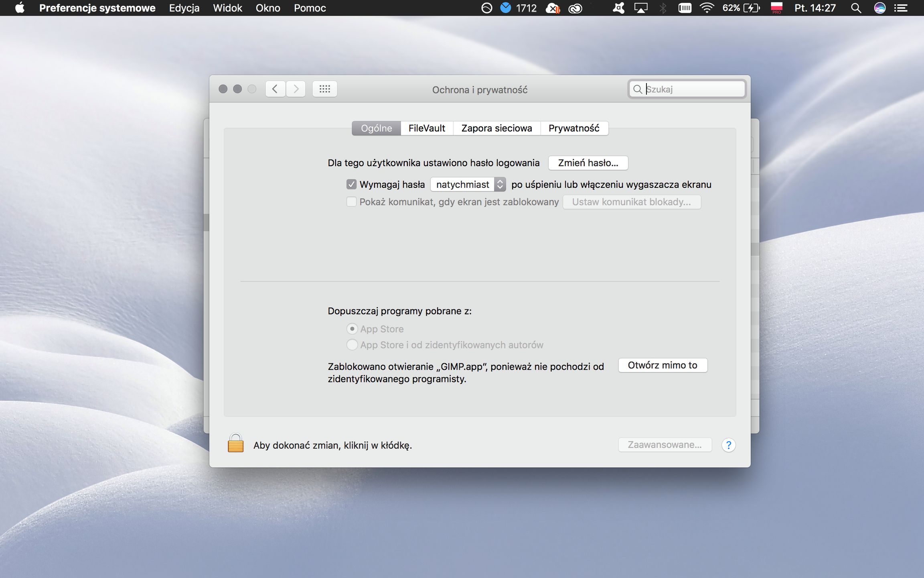
Task: Open Notification Center list icon
Action: click(x=901, y=8)
